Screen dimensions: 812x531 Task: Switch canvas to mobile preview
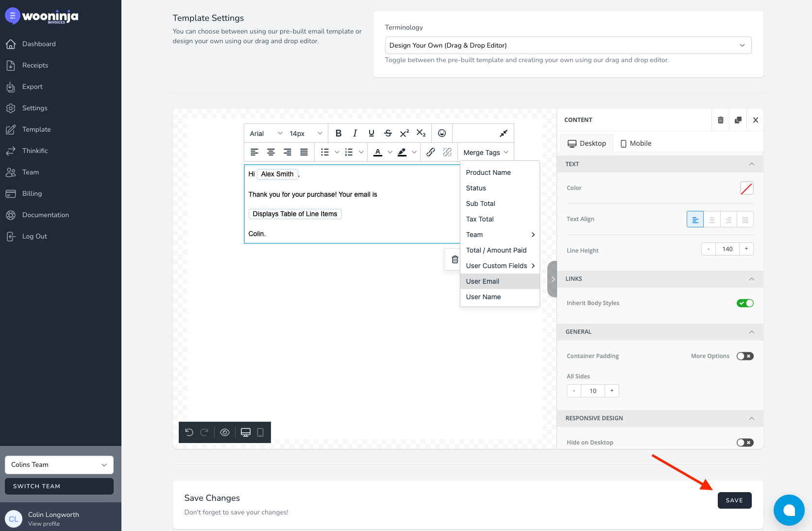(x=260, y=432)
